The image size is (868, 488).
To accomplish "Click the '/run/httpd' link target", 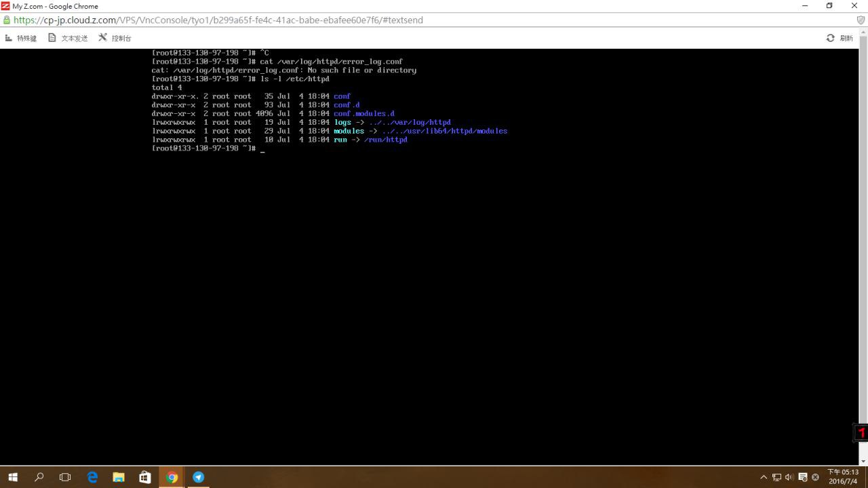I will (x=386, y=140).
